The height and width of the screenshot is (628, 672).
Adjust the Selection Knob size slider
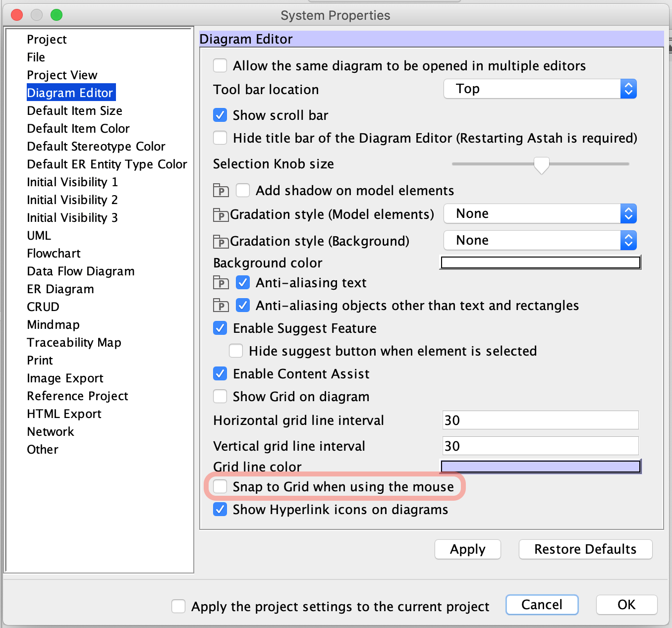point(541,164)
